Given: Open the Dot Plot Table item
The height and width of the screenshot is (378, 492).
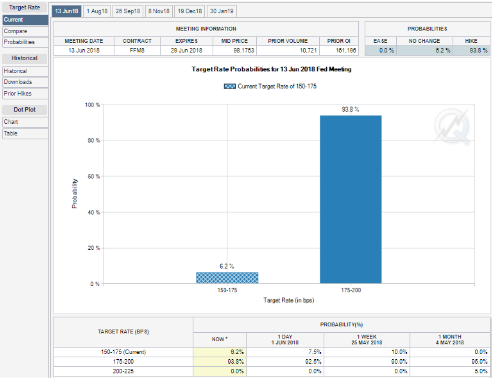Looking at the screenshot, I should click(25, 133).
